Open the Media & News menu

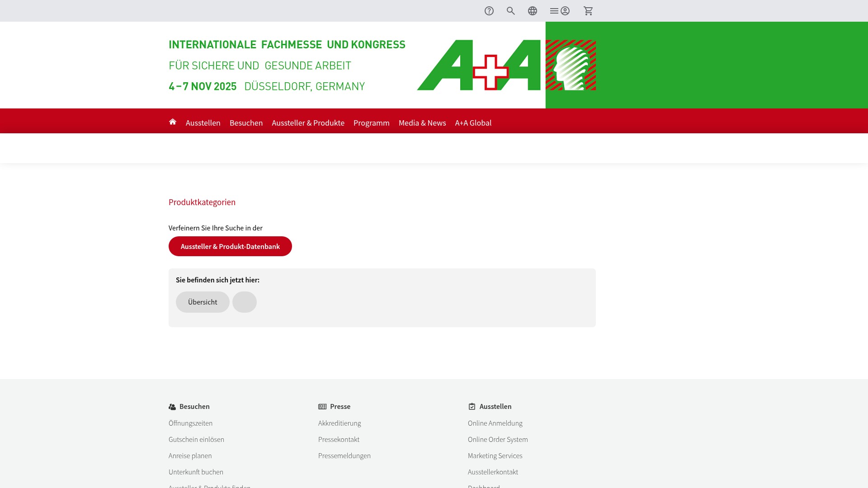click(422, 122)
